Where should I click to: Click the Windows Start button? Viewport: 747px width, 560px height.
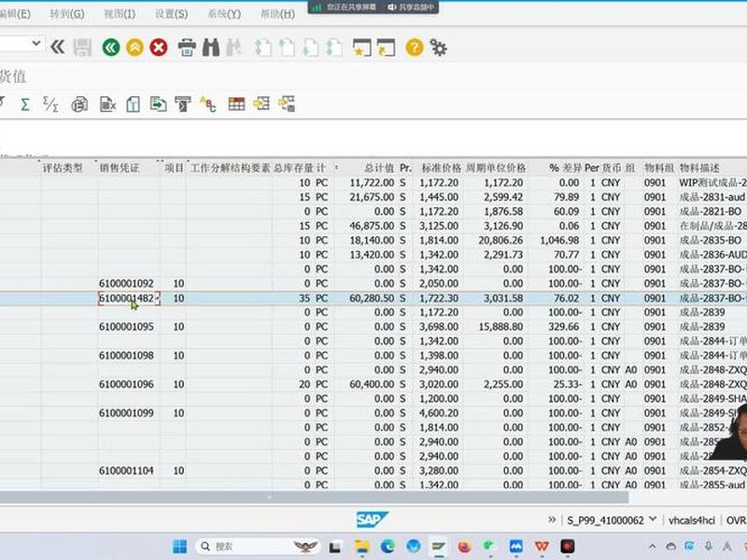click(x=179, y=547)
